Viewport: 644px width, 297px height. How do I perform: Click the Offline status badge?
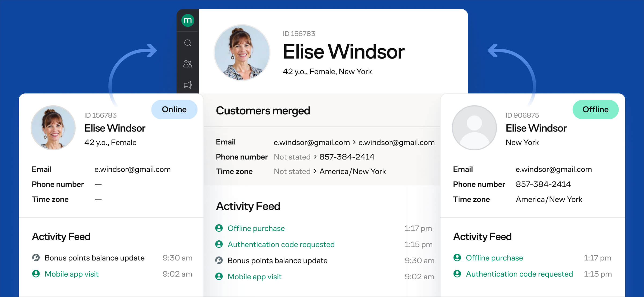click(x=595, y=110)
